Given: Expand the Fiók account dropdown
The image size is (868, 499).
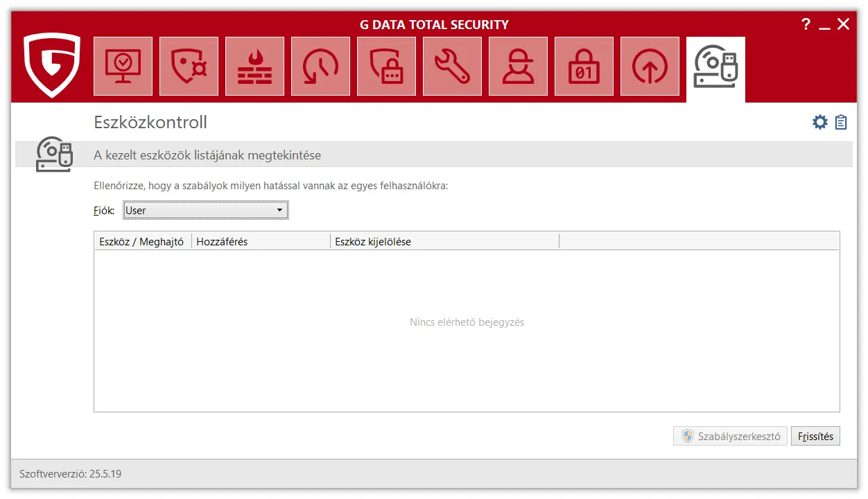Looking at the screenshot, I should click(x=205, y=211).
